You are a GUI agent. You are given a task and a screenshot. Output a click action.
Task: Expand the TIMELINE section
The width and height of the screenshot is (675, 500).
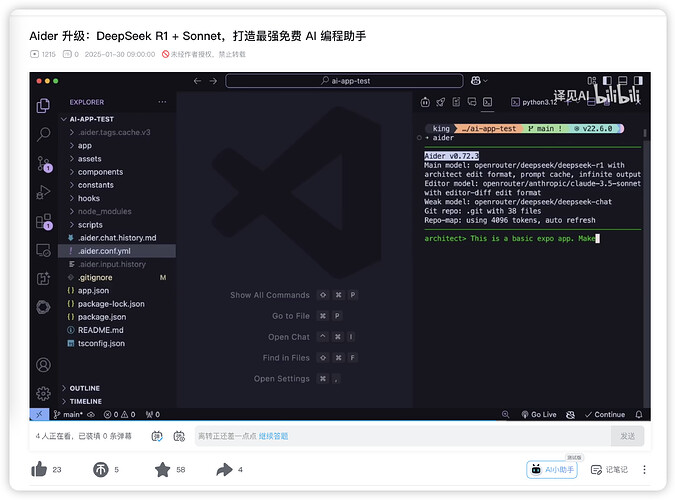click(x=86, y=401)
